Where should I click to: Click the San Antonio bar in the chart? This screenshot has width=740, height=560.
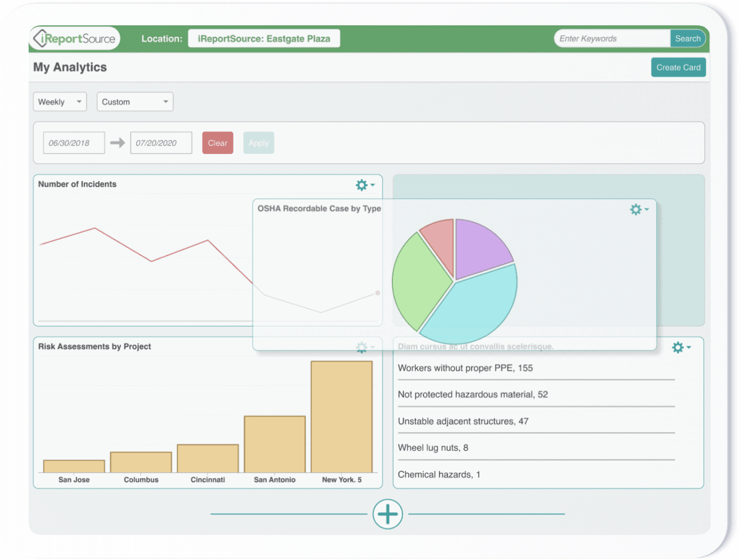click(275, 444)
